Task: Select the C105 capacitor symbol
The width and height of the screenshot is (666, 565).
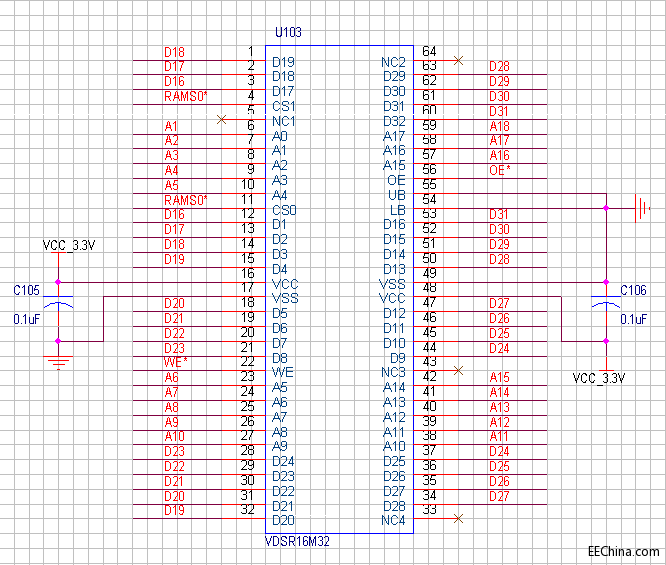Action: click(58, 302)
